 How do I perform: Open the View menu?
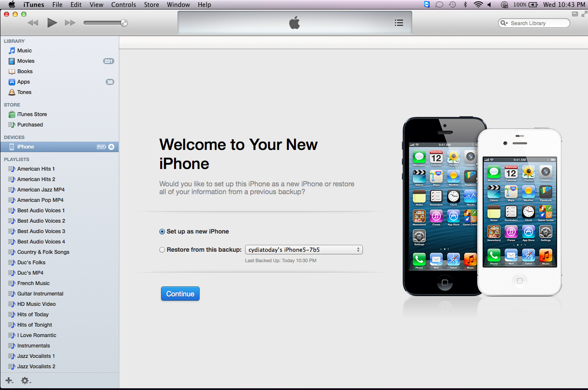(96, 5)
